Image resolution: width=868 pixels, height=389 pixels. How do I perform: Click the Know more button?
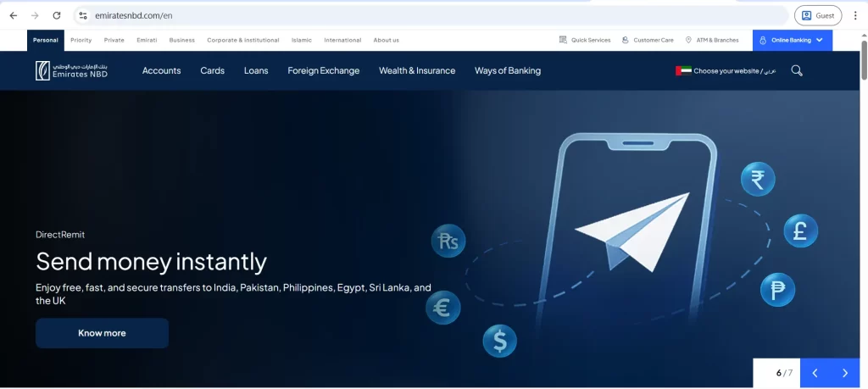tap(102, 333)
